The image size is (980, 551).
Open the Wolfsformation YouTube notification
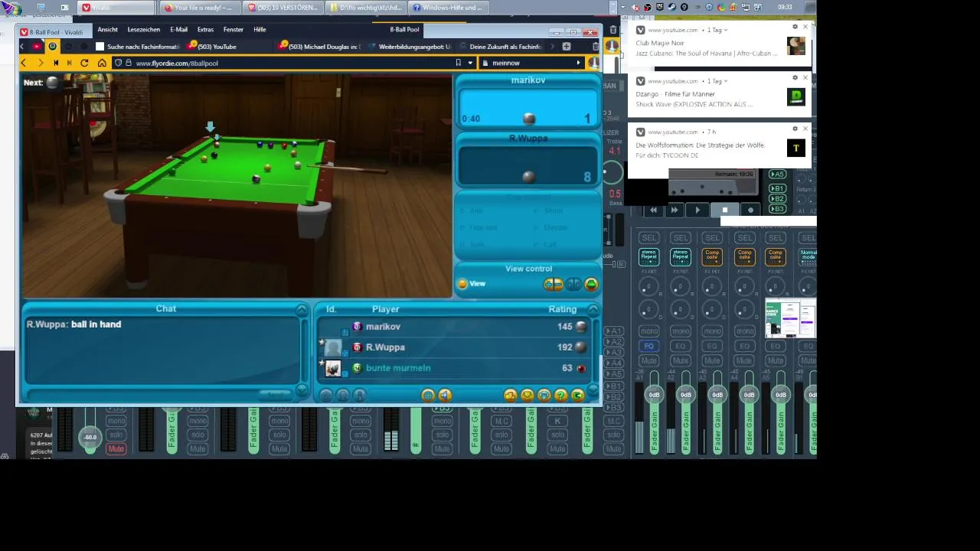(720, 145)
